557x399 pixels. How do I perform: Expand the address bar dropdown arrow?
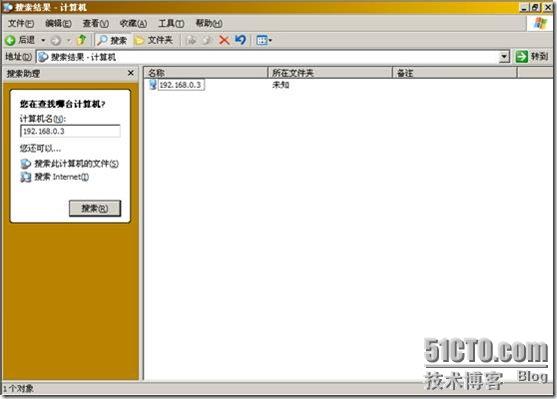point(504,57)
